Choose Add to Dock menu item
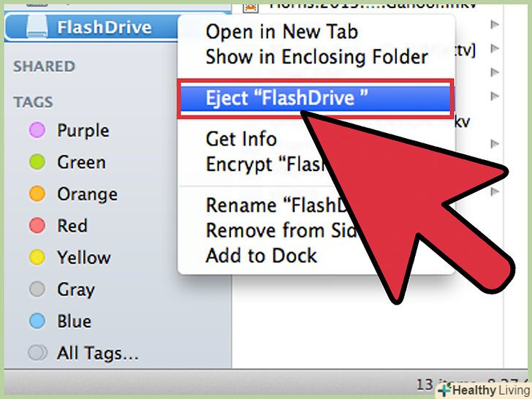532x399 pixels. (x=261, y=256)
